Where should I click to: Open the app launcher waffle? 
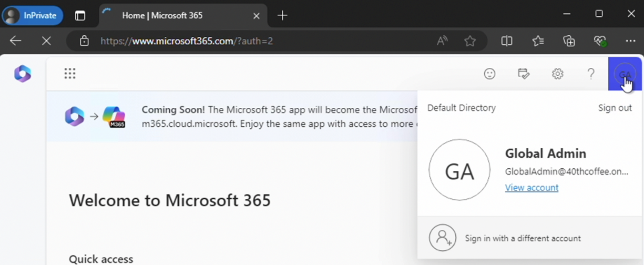(70, 74)
